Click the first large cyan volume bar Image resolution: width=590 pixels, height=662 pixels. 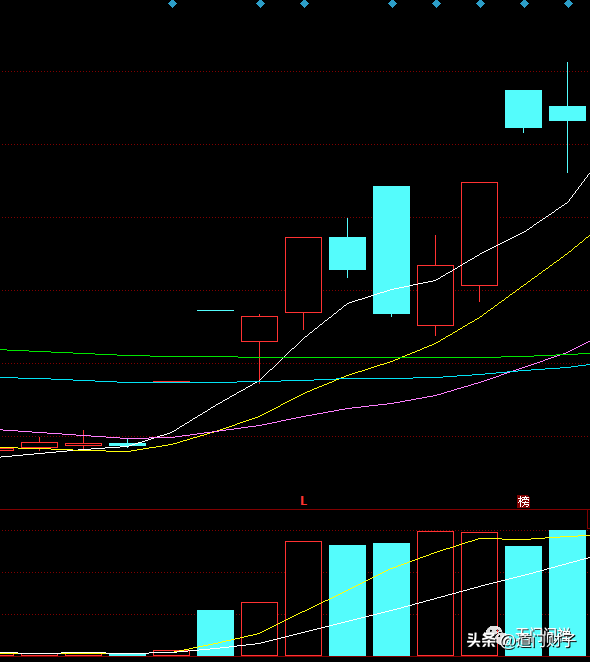click(x=215, y=632)
